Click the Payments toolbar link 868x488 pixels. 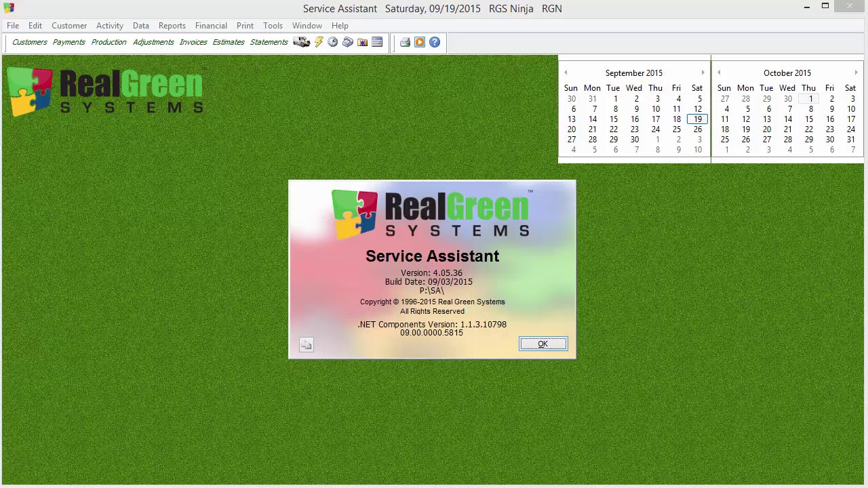(69, 42)
